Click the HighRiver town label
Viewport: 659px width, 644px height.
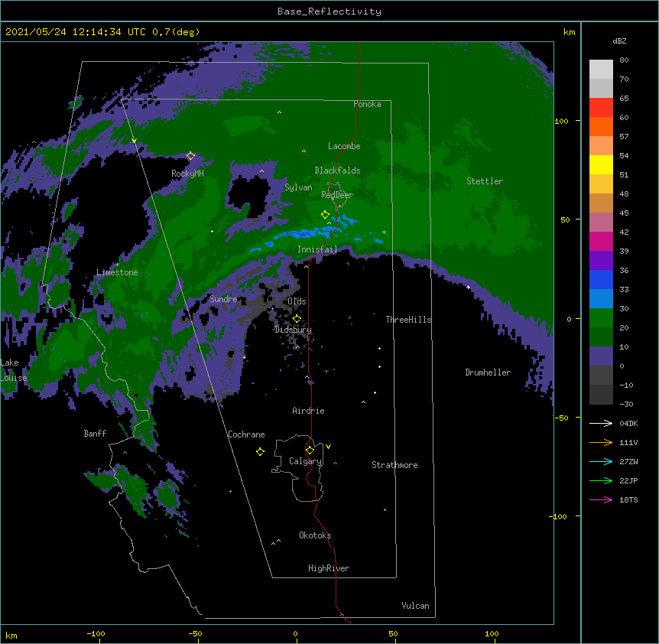(x=329, y=568)
